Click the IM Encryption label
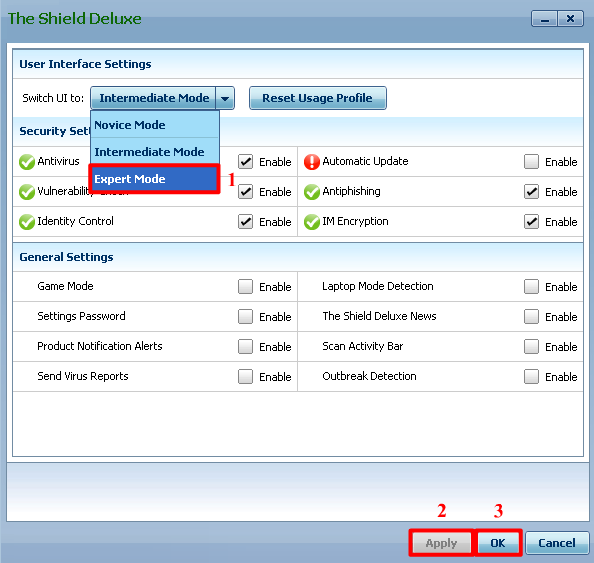594x563 pixels. tap(355, 221)
